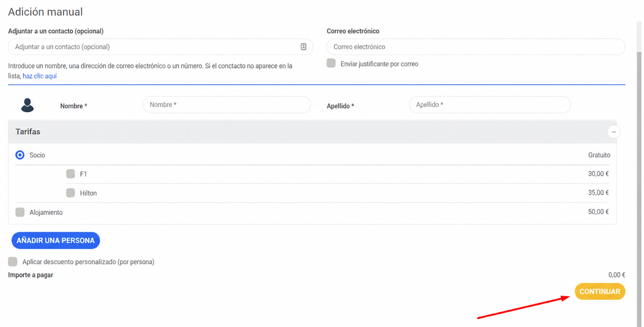
Task: Click the Importe a pagar label
Action: tap(31, 275)
